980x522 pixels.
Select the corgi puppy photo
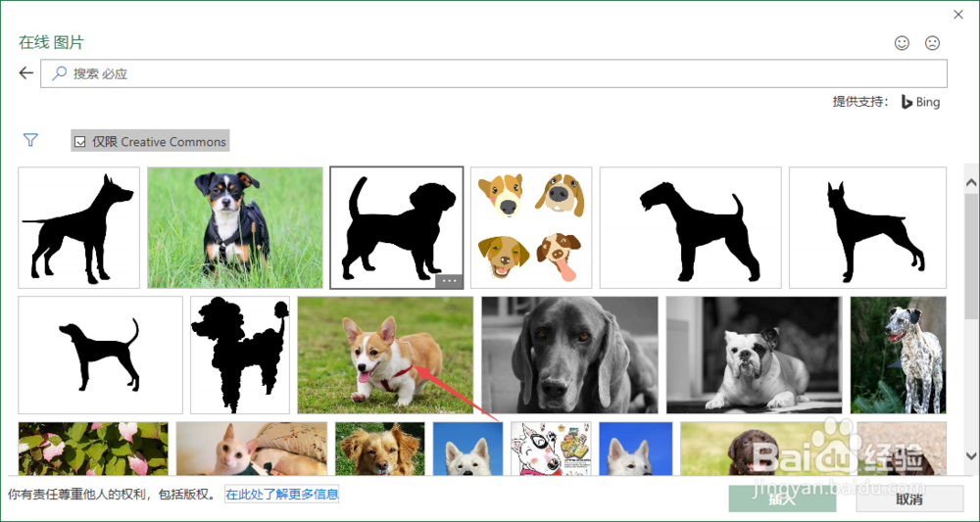[x=385, y=355]
